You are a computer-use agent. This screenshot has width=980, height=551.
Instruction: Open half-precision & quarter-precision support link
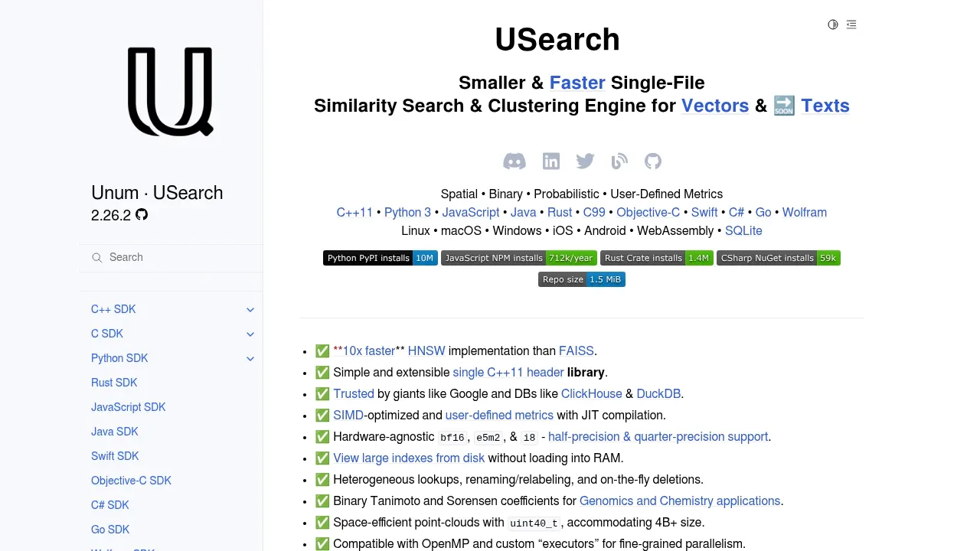[658, 437]
